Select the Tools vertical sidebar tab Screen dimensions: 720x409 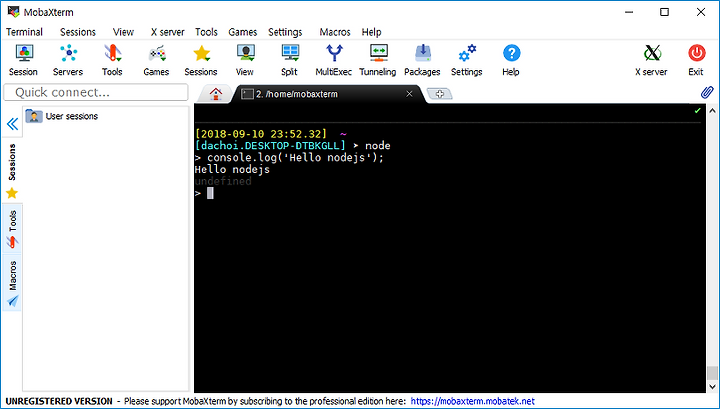(12, 228)
